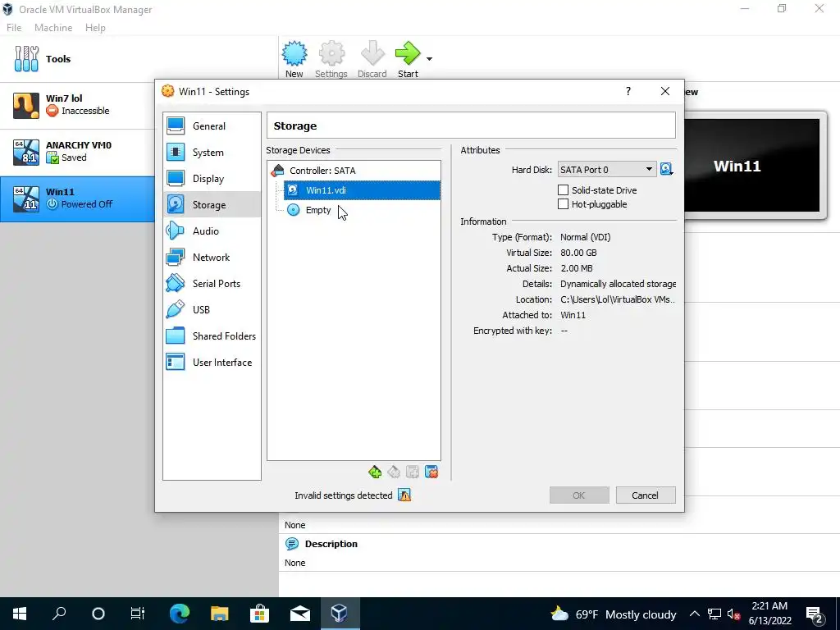Image resolution: width=840 pixels, height=630 pixels.
Task: Open the choose virtual hard disk icon
Action: tap(666, 169)
